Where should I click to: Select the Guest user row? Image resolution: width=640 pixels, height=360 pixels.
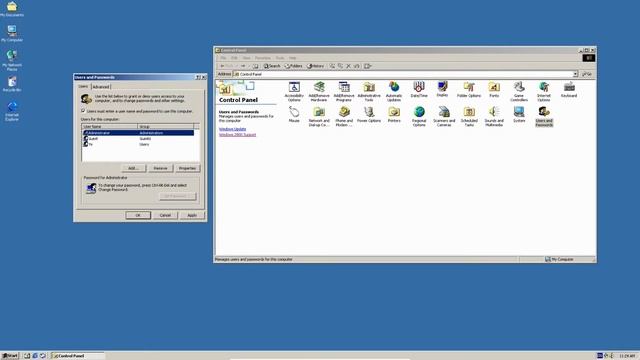tap(138, 138)
